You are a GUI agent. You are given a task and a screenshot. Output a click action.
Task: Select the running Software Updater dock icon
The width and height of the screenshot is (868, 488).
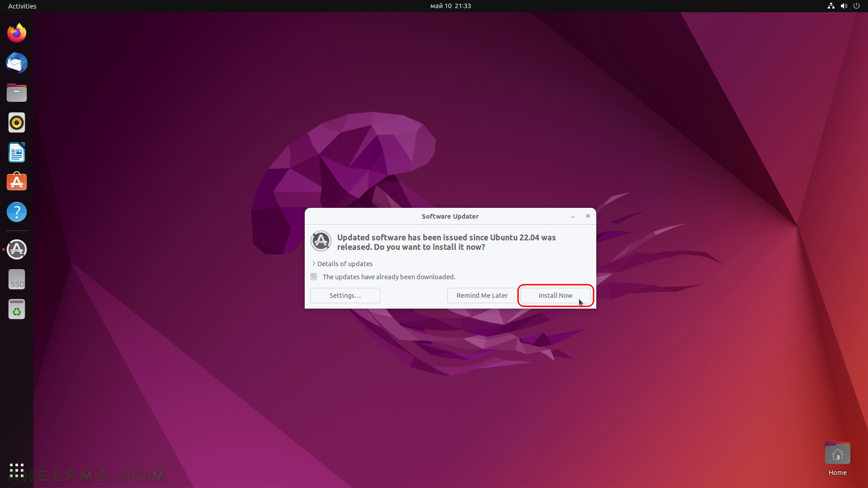click(17, 249)
